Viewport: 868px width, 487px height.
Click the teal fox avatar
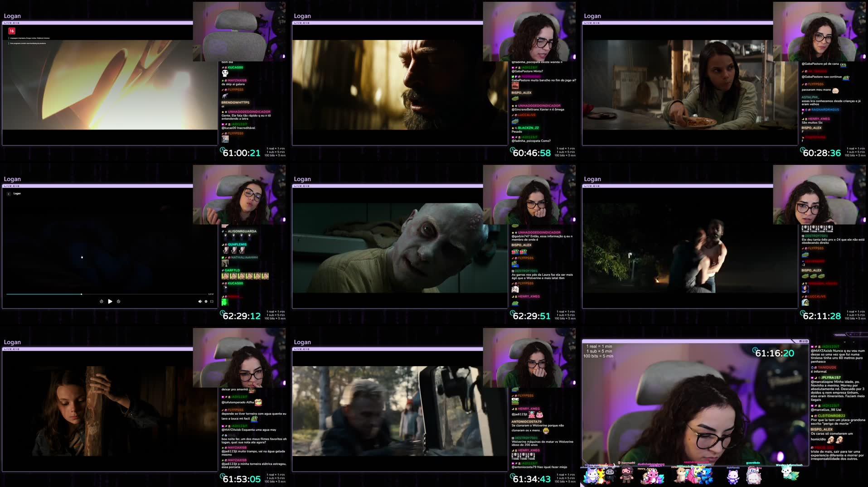point(790,473)
